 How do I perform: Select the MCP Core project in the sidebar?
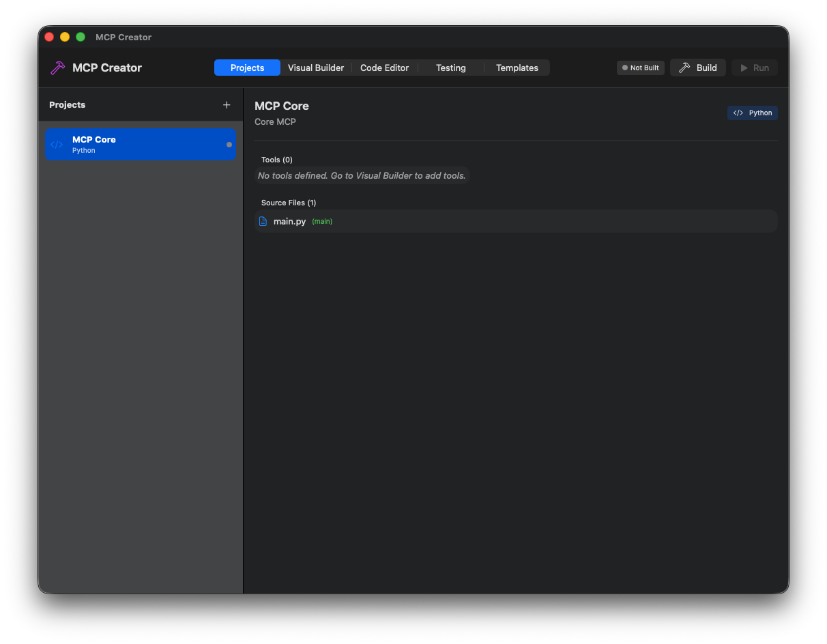coord(140,144)
